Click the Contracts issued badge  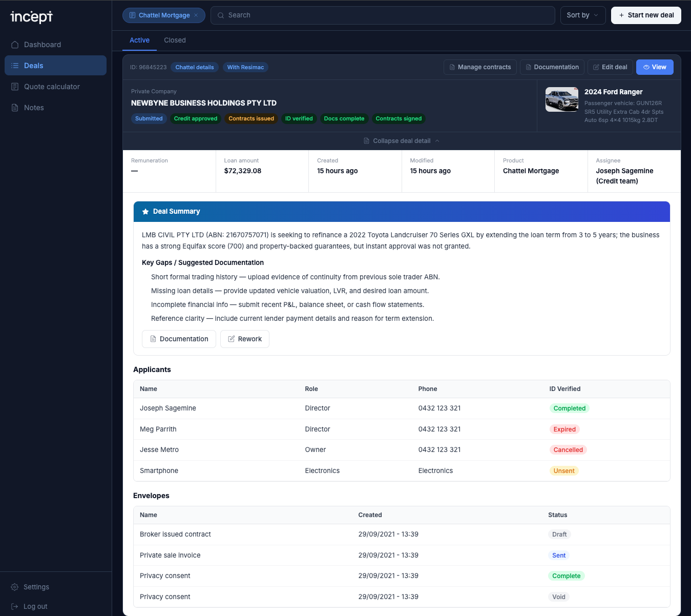[x=251, y=118]
